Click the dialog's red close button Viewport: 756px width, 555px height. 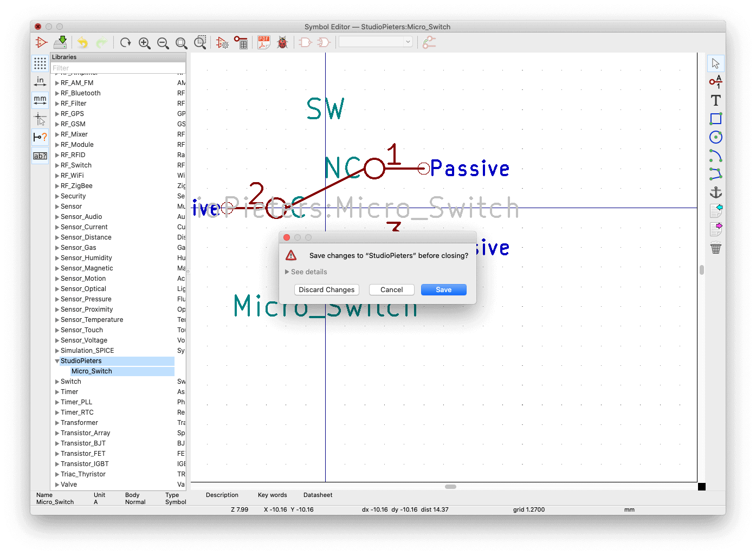[x=287, y=237]
